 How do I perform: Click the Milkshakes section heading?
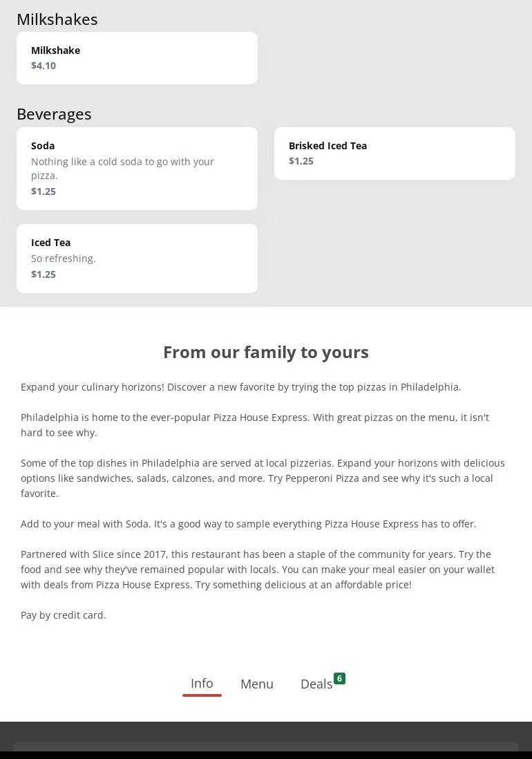coord(57,19)
